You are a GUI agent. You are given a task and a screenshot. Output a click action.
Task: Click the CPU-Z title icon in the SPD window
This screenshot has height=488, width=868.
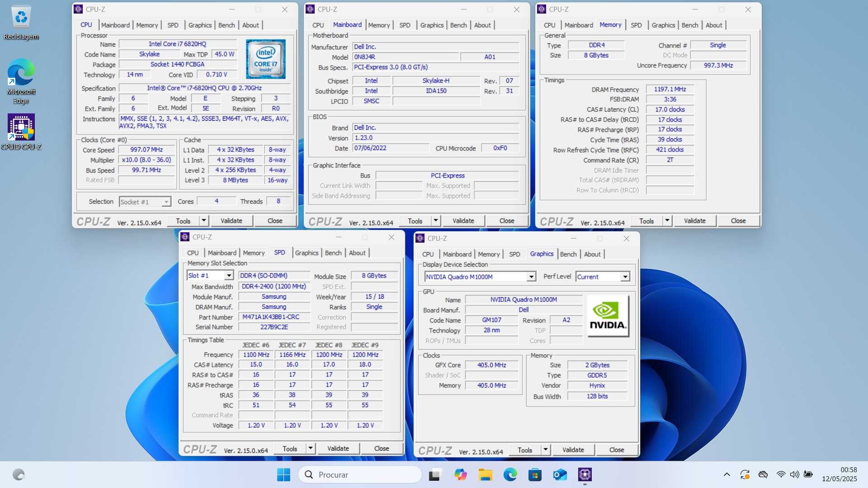tap(185, 237)
